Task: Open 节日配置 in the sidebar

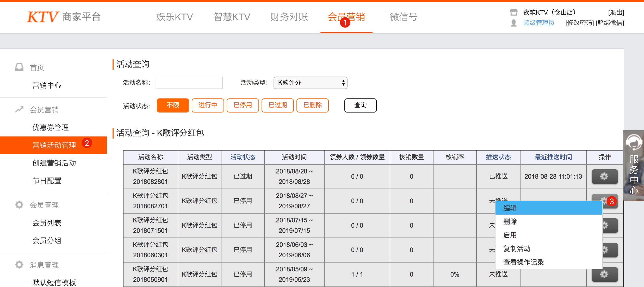Action: [47, 180]
